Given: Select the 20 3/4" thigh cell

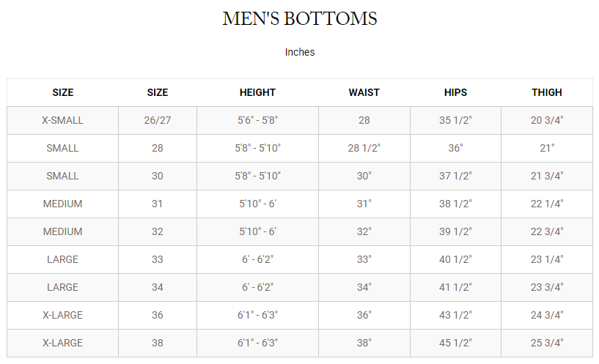Looking at the screenshot, I should [x=547, y=120].
